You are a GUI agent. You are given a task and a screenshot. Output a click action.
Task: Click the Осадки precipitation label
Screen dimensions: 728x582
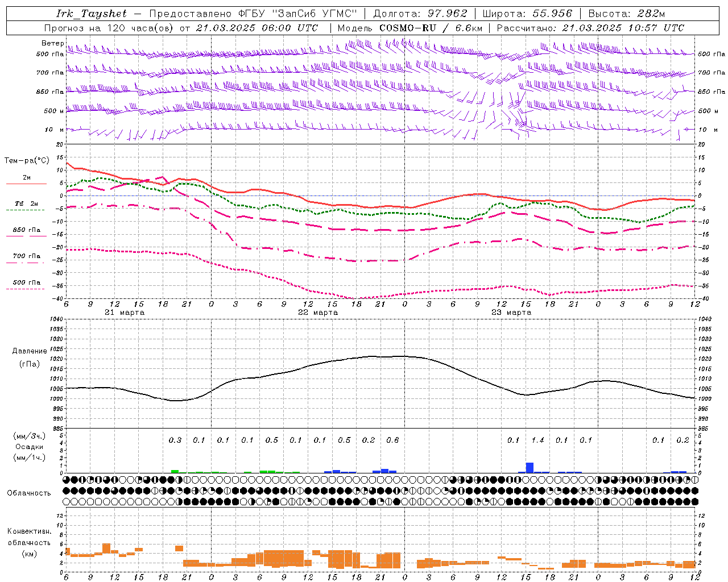point(28,447)
